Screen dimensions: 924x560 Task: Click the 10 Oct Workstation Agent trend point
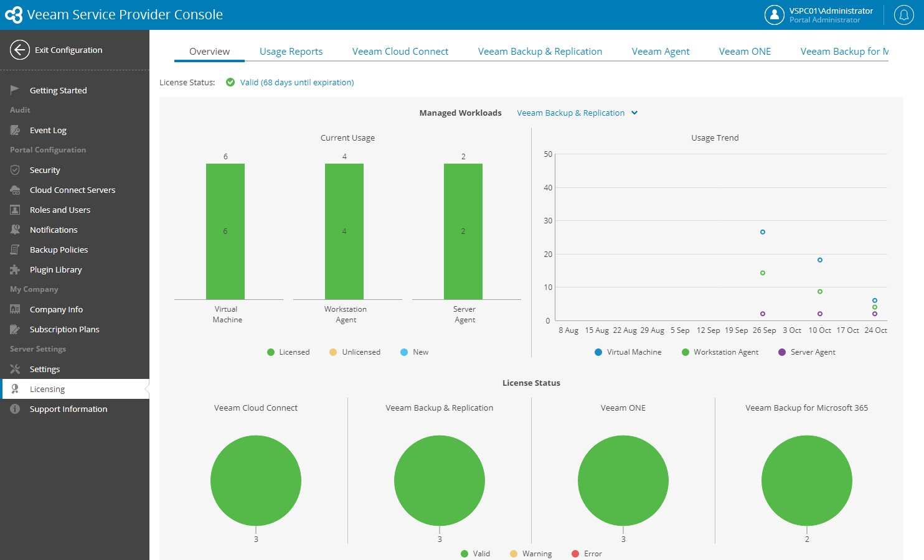pyautogui.click(x=820, y=291)
